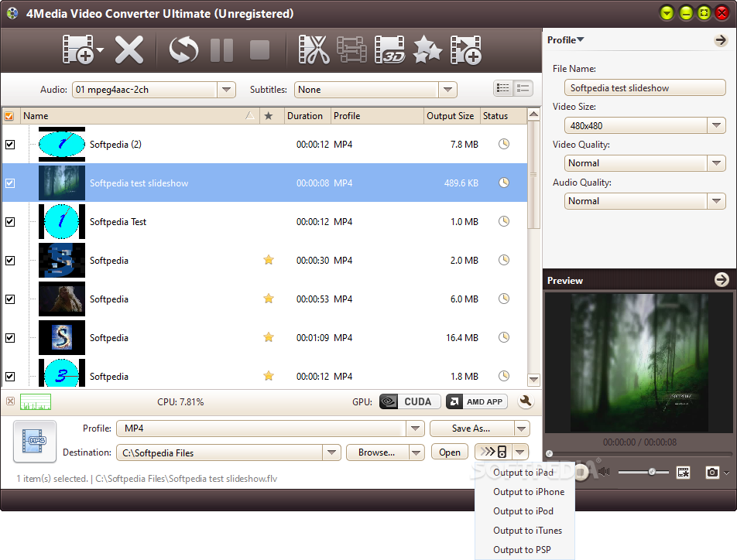This screenshot has width=737, height=560.
Task: Click Add Output Profile filmstrip icon
Action: click(x=466, y=50)
